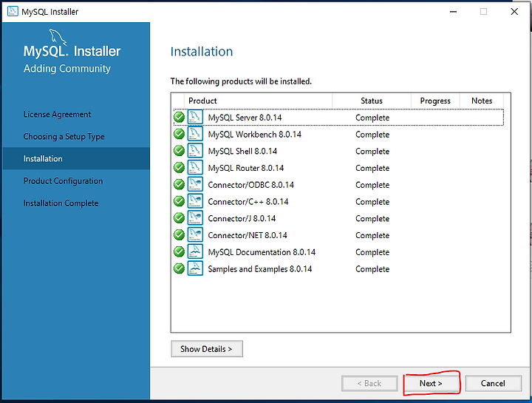532x403 pixels.
Task: Click Complete status of MySQL Server row
Action: tap(372, 118)
